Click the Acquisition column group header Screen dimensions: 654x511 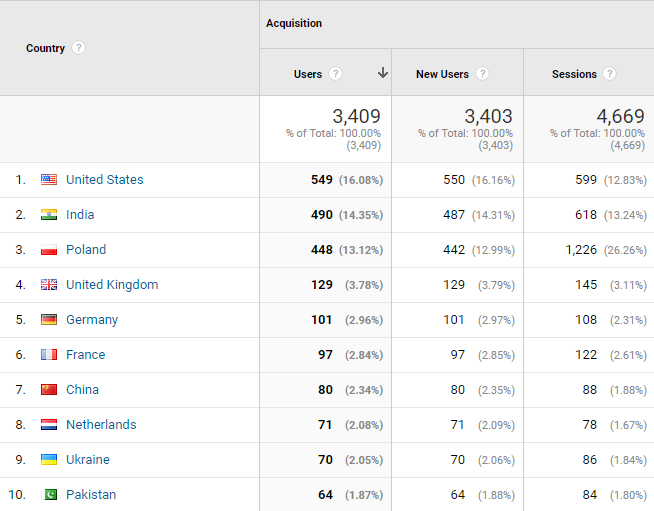point(294,23)
